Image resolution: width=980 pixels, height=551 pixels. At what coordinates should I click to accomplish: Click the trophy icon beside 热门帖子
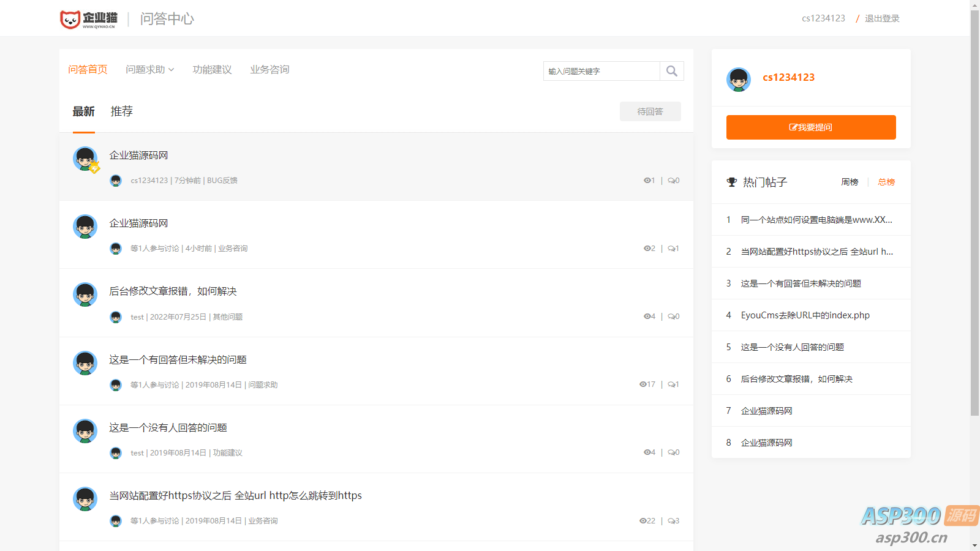(731, 182)
